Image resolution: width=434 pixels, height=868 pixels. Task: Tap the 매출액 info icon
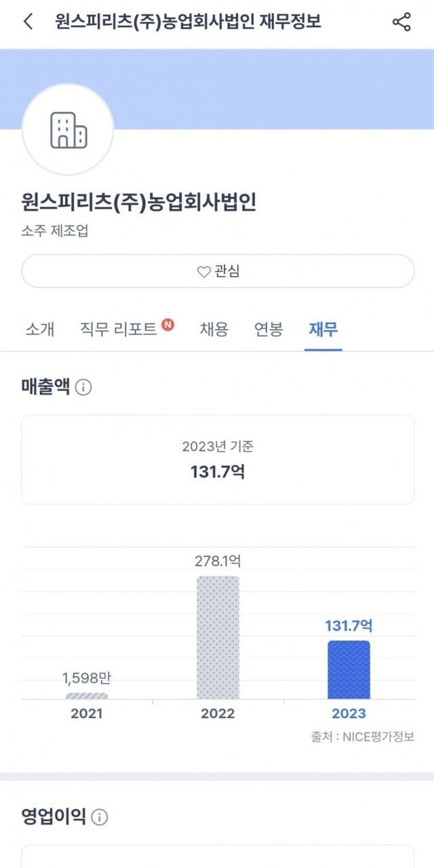pyautogui.click(x=84, y=388)
